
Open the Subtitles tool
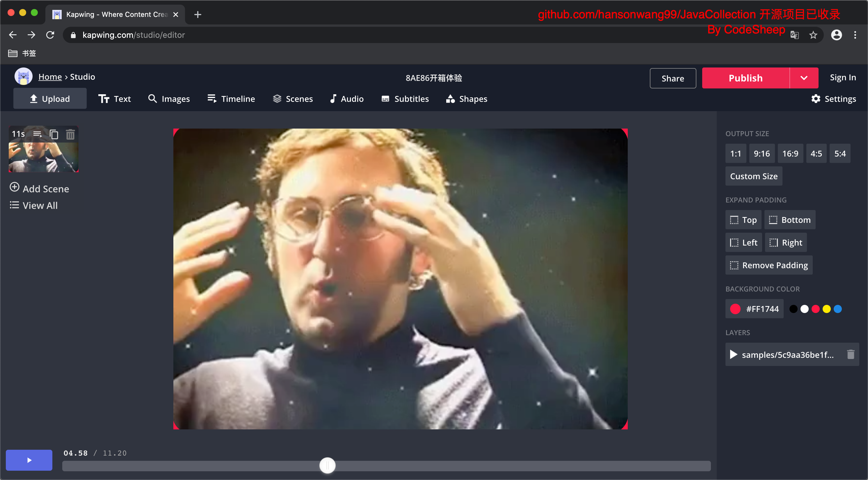click(405, 99)
